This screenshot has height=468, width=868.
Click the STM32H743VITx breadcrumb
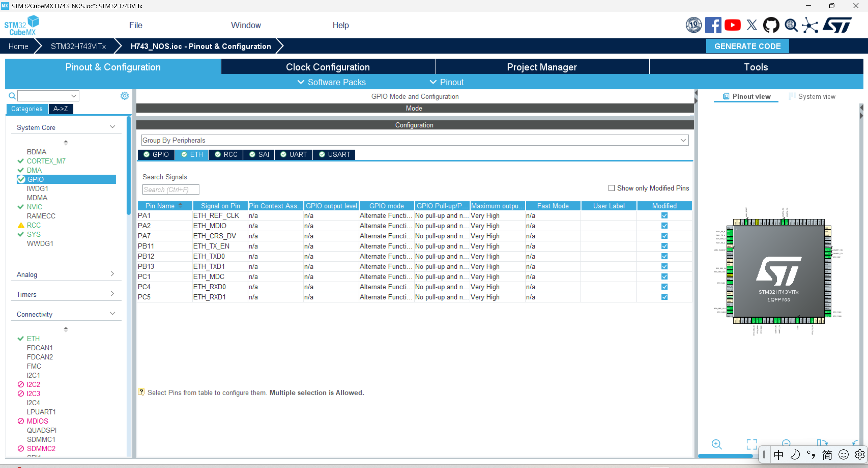pos(78,46)
